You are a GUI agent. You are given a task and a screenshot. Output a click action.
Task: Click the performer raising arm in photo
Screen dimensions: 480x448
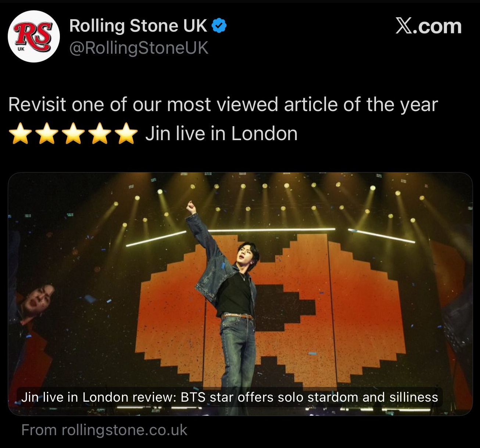229,294
